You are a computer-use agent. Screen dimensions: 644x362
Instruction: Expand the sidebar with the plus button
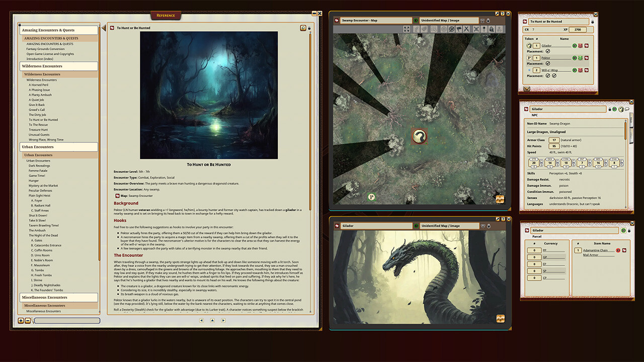(21, 321)
